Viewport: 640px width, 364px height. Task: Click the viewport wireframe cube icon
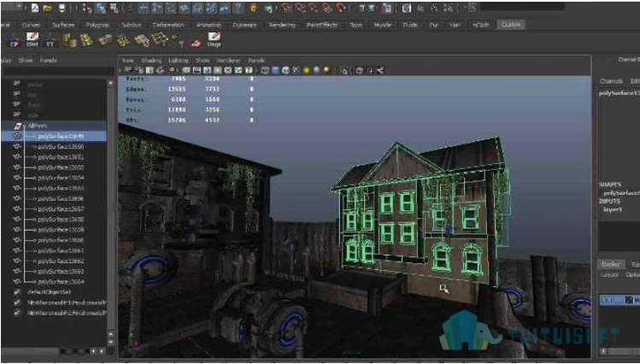tap(265, 70)
